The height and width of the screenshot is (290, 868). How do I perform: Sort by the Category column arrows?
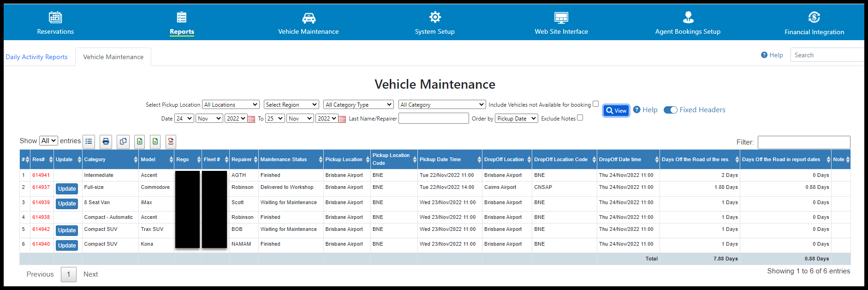coord(136,159)
